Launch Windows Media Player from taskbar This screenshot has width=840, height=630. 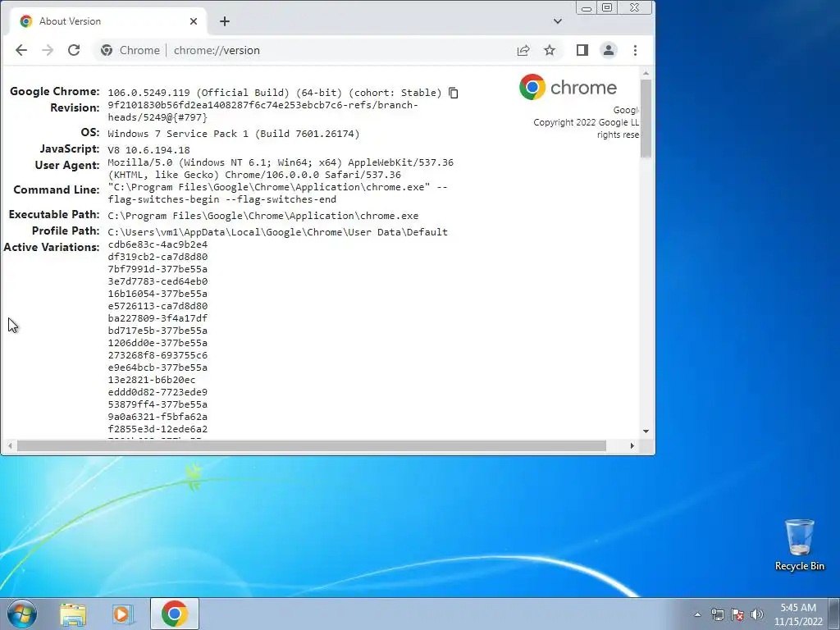click(x=123, y=614)
